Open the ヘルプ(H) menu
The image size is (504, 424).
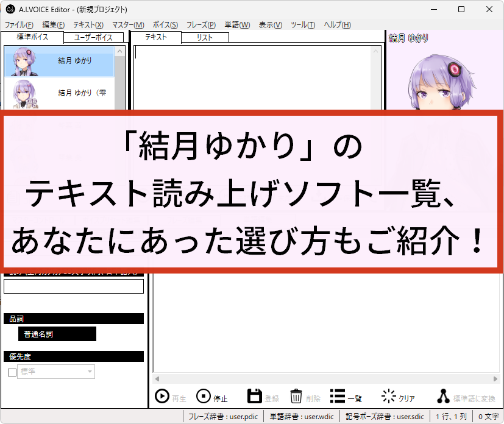click(x=337, y=25)
